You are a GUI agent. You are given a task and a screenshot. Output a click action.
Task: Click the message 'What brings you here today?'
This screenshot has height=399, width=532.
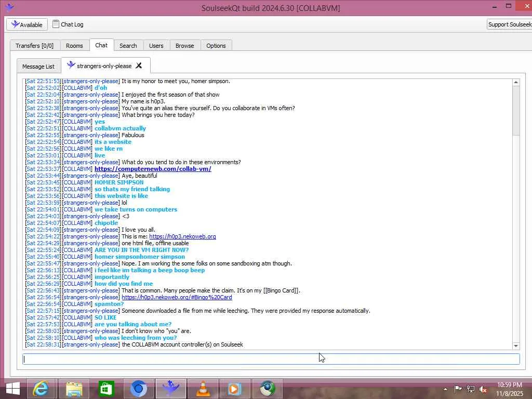coord(158,115)
